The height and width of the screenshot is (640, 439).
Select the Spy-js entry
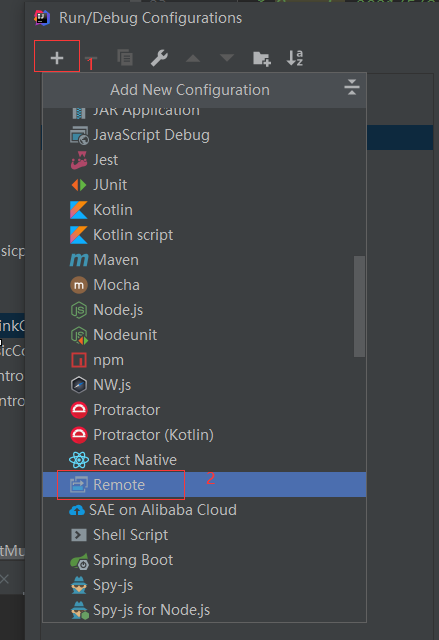click(x=204, y=585)
